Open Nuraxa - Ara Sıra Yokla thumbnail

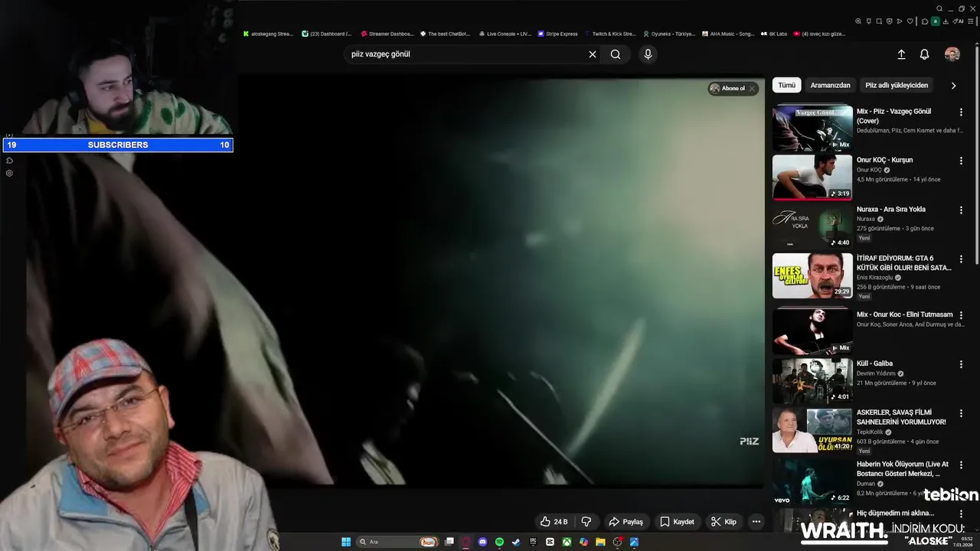click(812, 227)
